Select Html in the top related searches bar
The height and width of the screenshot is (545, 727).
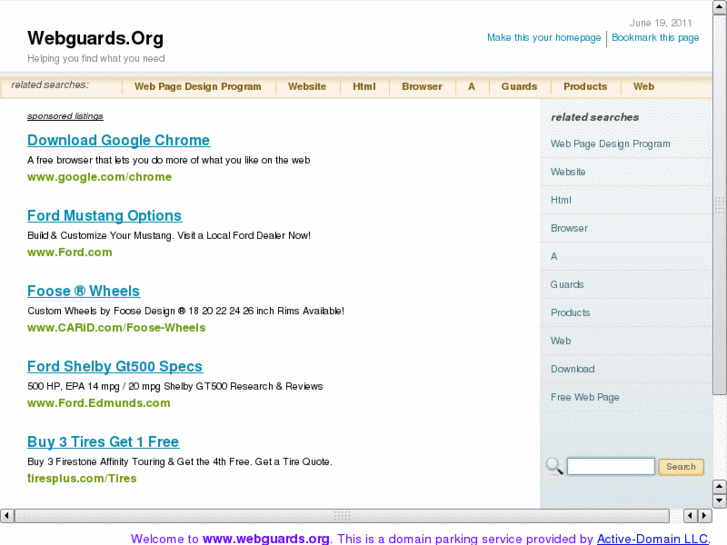point(364,87)
